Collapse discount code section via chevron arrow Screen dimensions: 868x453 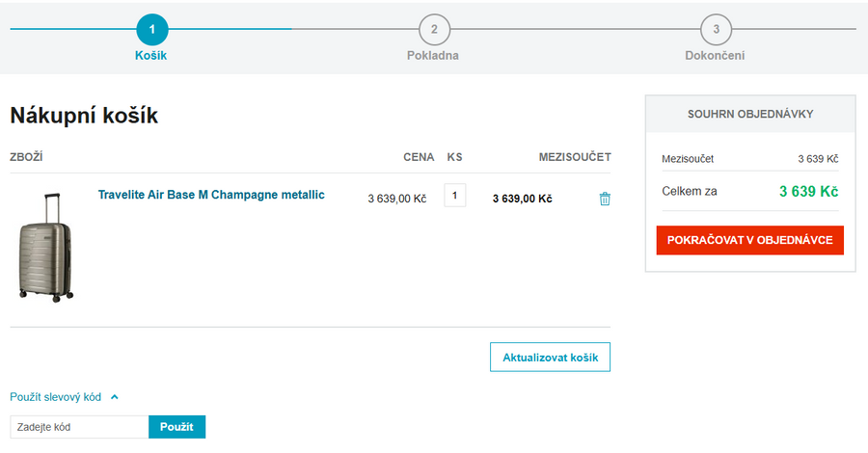(114, 396)
